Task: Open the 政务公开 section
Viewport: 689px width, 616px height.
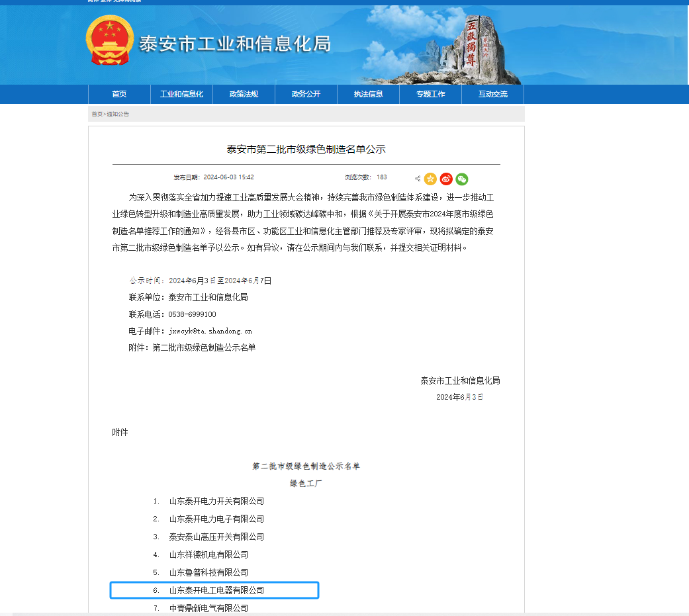Action: 306,94
